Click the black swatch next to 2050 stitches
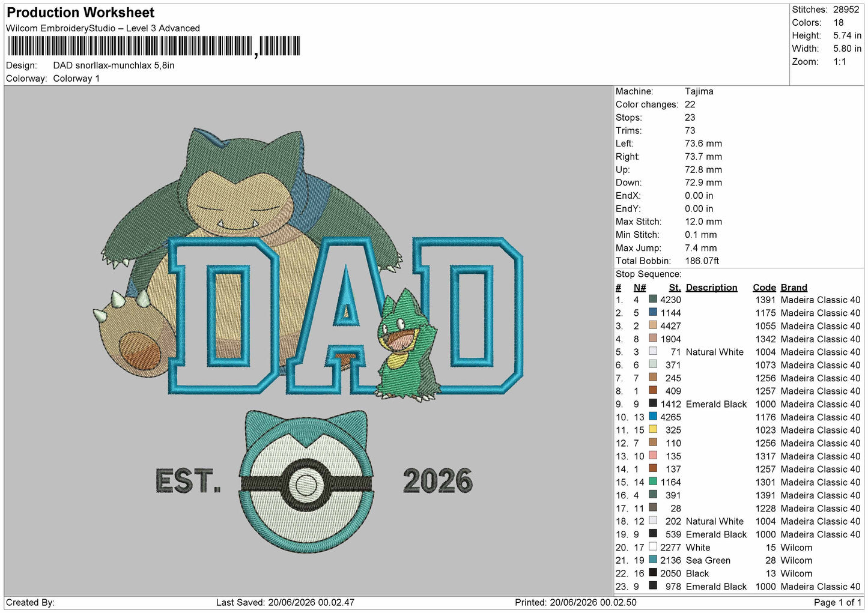Viewport: 868px width, 613px height. 653,573
